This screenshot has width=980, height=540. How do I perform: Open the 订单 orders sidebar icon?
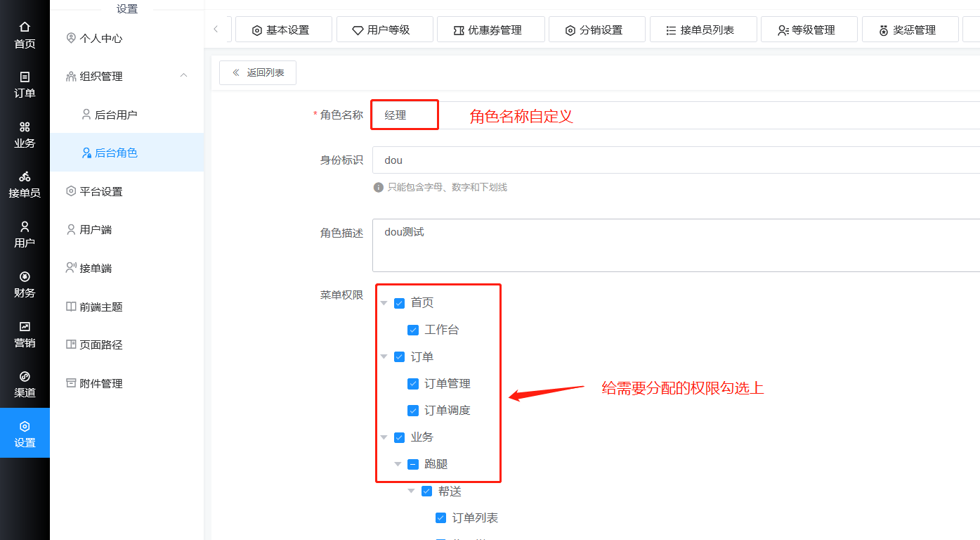(x=25, y=77)
